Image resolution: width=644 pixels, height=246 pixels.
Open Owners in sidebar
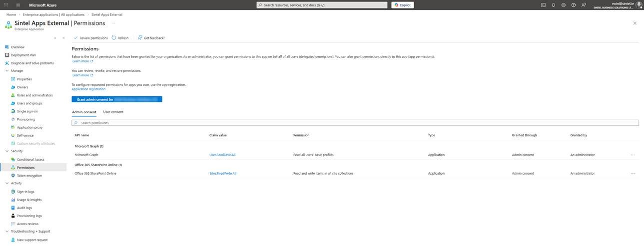(x=22, y=87)
